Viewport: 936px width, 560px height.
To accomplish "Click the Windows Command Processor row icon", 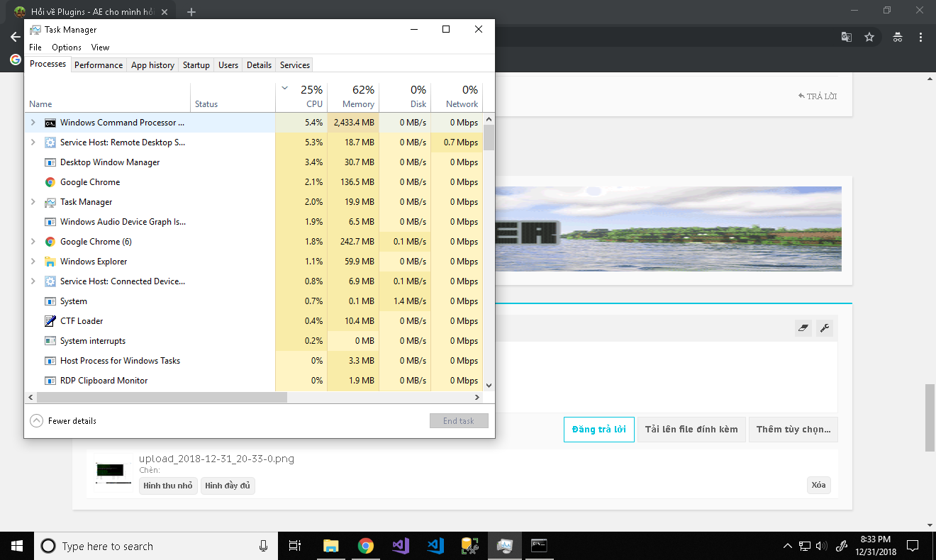I will click(50, 123).
